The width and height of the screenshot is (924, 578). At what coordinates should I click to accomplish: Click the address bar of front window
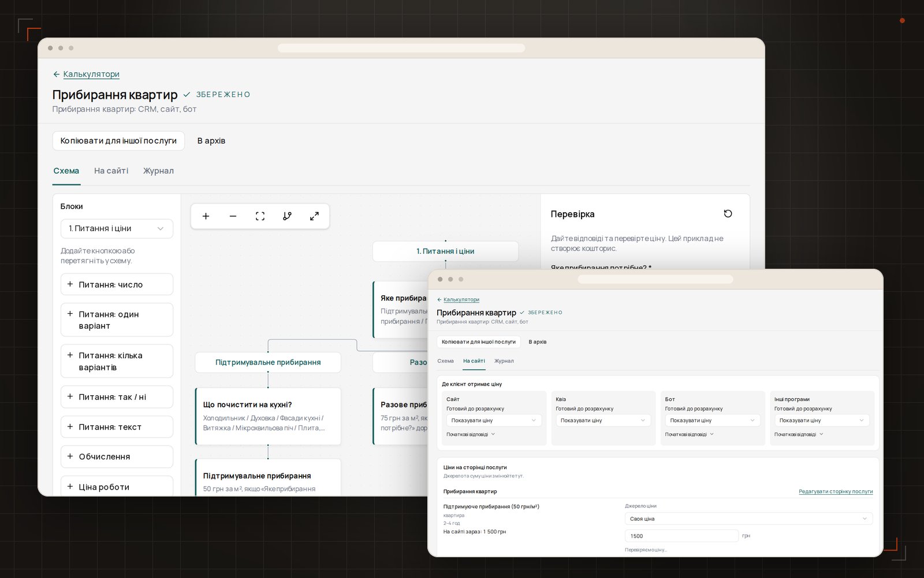pyautogui.click(x=655, y=279)
